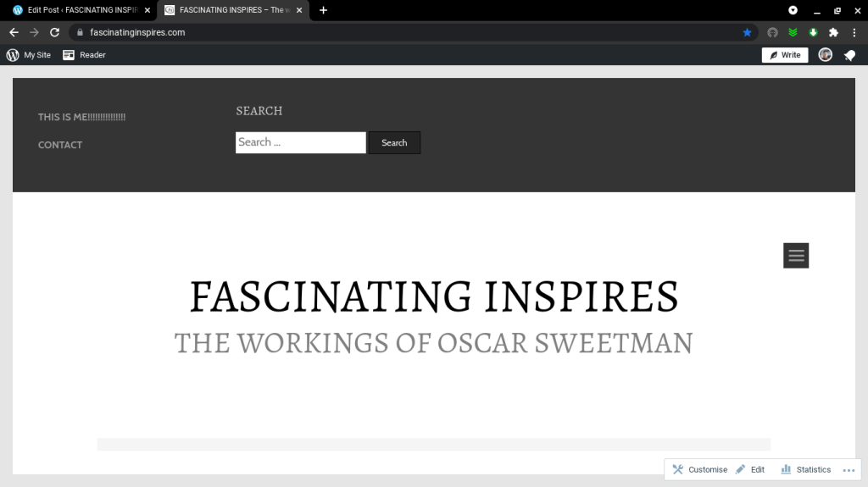Toggle the site hamburger menu
This screenshot has height=487, width=868.
pos(795,256)
